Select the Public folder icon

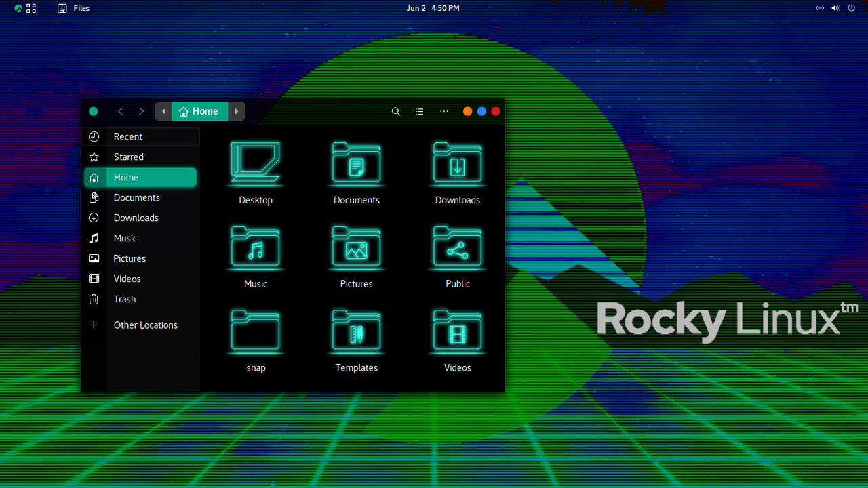pyautogui.click(x=458, y=247)
